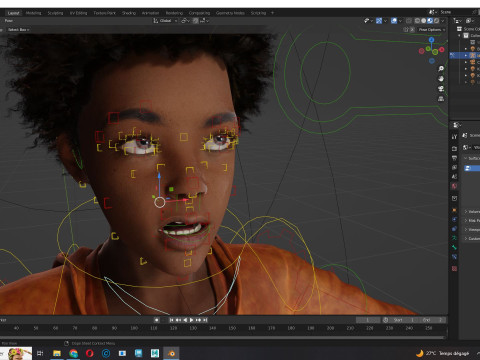Open the Rendering workspace tab

click(174, 13)
